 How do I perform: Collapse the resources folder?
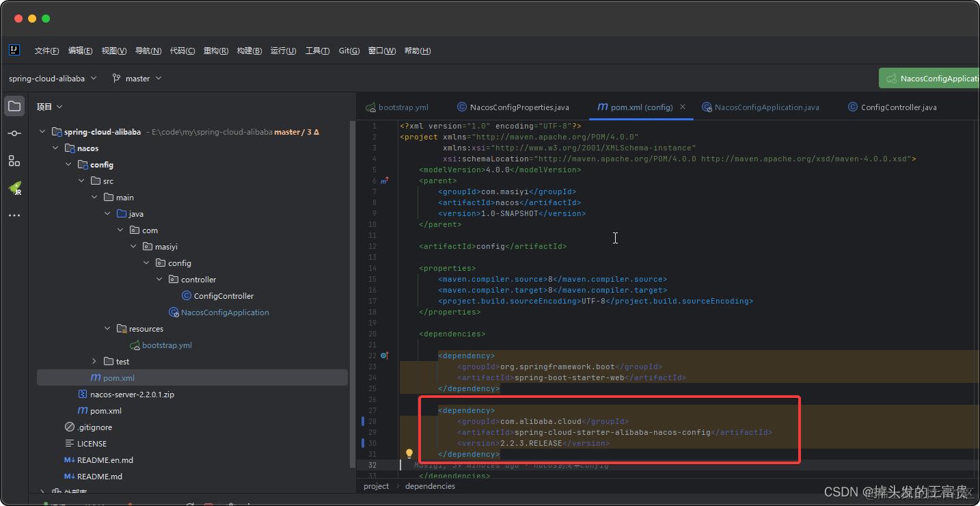(107, 329)
